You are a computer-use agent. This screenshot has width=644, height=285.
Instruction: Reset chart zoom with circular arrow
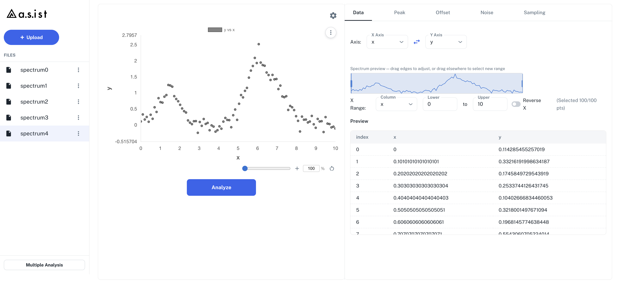[x=332, y=168]
